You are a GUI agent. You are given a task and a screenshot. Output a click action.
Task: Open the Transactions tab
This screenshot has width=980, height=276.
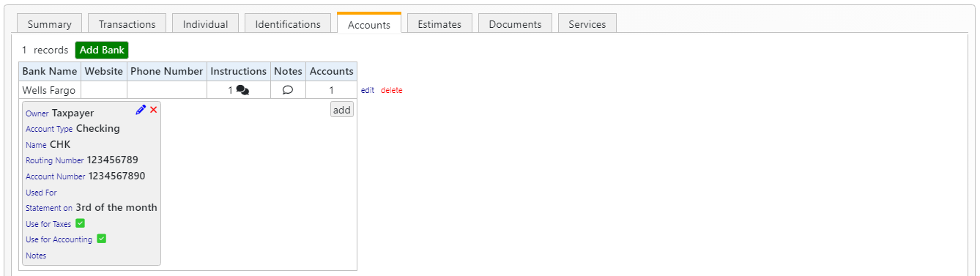pyautogui.click(x=127, y=24)
